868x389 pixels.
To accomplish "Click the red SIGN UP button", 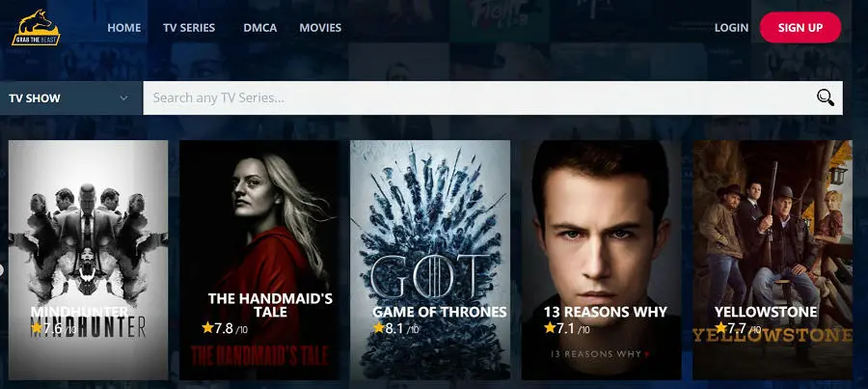I will point(800,28).
